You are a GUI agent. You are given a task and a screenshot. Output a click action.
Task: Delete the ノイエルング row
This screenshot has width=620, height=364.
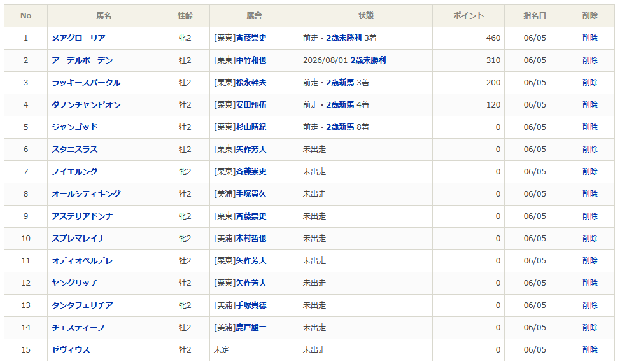pos(589,172)
